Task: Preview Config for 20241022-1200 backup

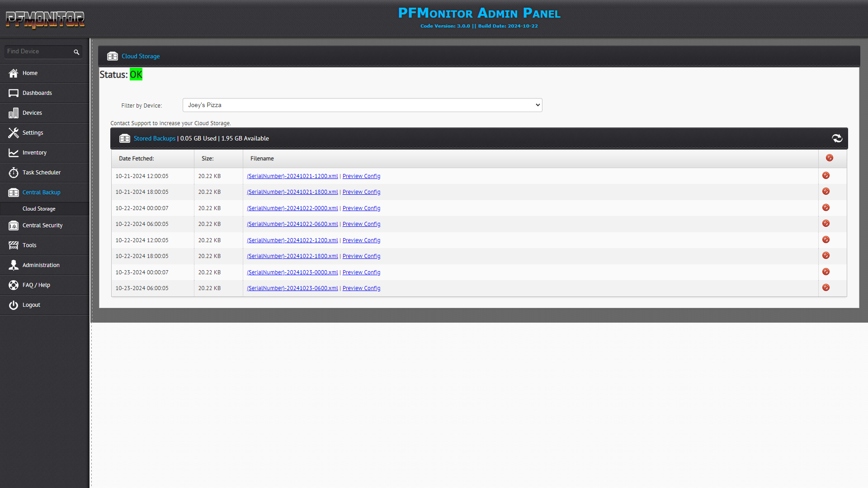Action: 361,240
